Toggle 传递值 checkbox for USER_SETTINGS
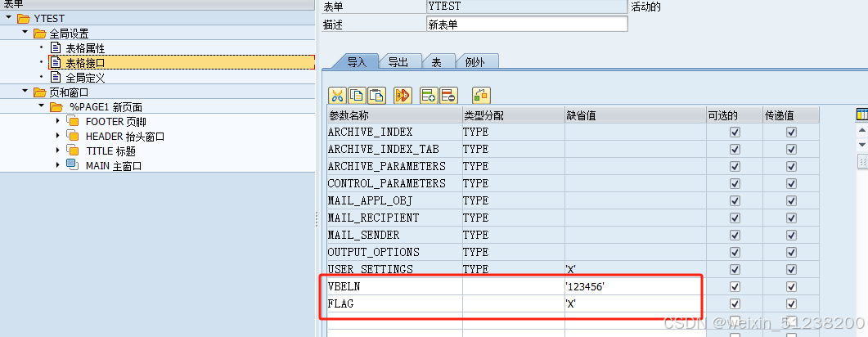This screenshot has width=868, height=337. coord(791,269)
